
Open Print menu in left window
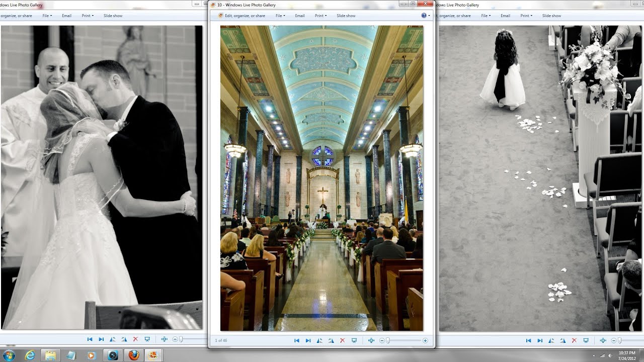tap(88, 16)
